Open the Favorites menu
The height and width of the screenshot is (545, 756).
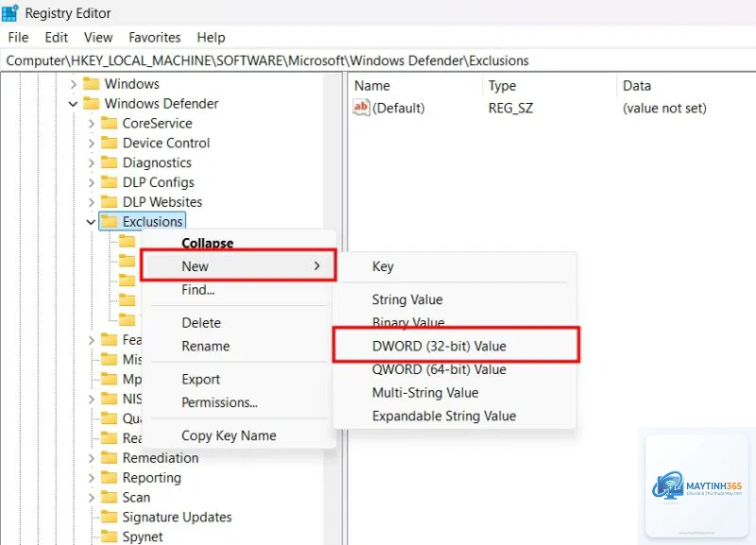(155, 38)
